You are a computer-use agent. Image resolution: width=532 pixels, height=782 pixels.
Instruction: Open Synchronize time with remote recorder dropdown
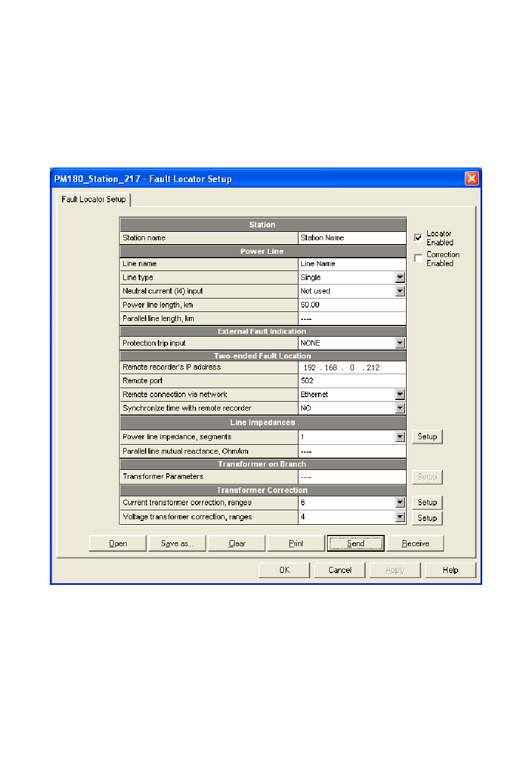(400, 408)
